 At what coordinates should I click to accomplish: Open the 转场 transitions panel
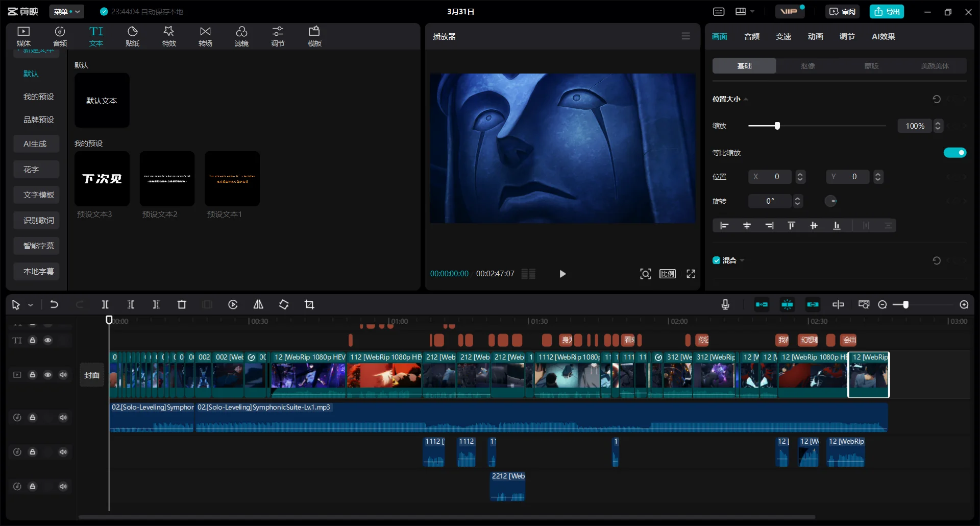coord(205,36)
